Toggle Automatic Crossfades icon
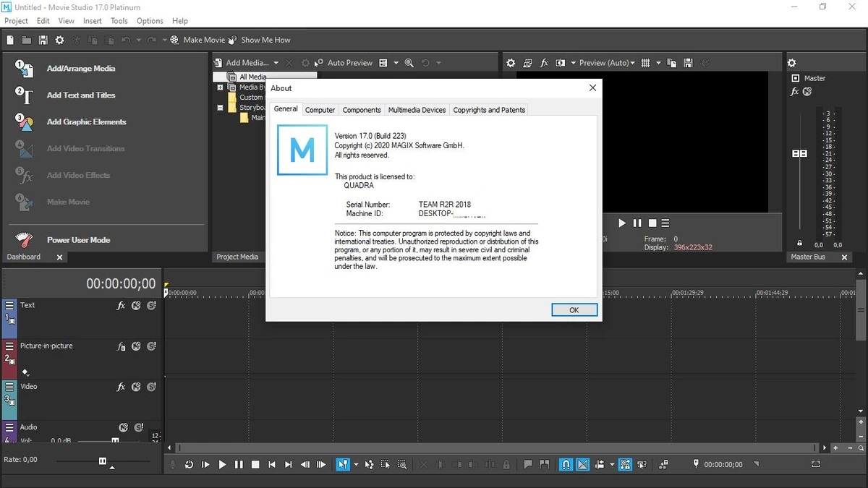The height and width of the screenshot is (488, 868). coord(583,465)
